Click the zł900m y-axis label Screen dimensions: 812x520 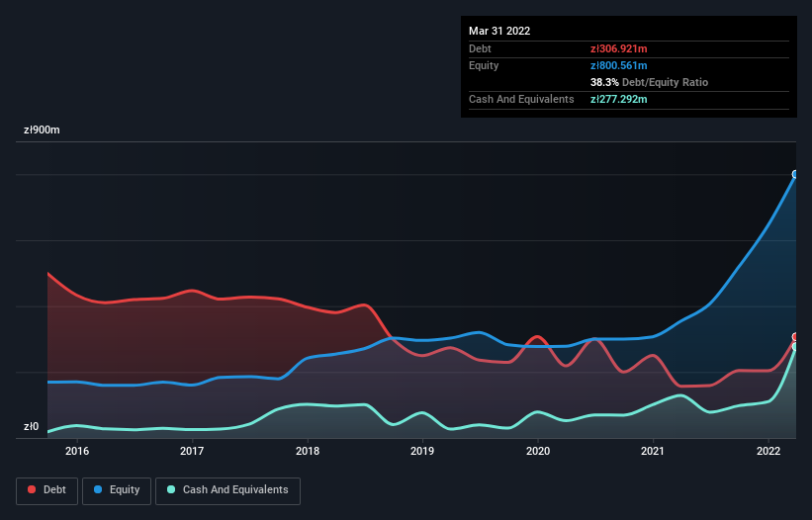[42, 130]
